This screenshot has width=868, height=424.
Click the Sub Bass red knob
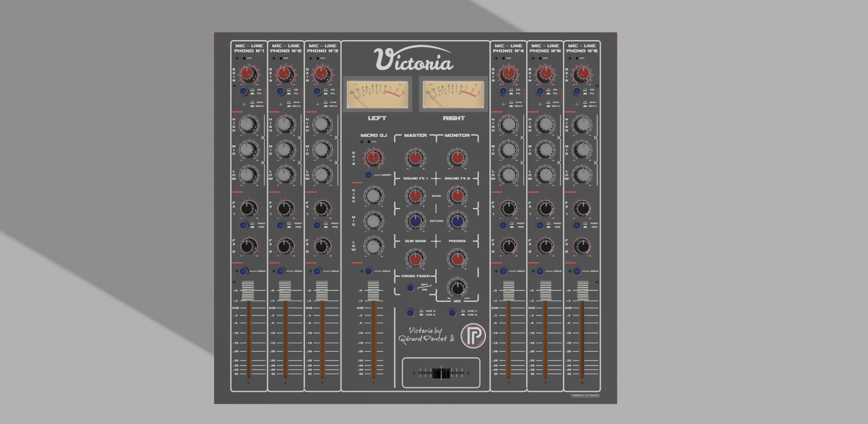coord(415,259)
